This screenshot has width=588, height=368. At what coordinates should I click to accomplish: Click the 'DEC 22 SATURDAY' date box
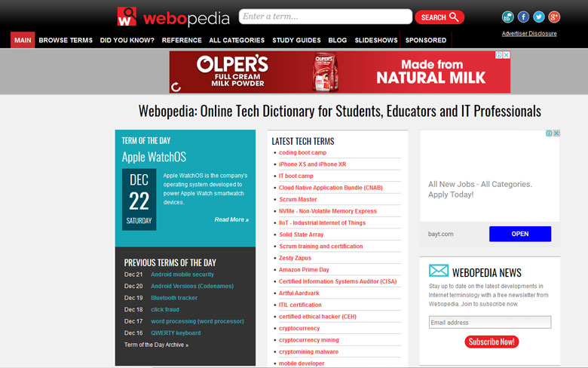[139, 199]
